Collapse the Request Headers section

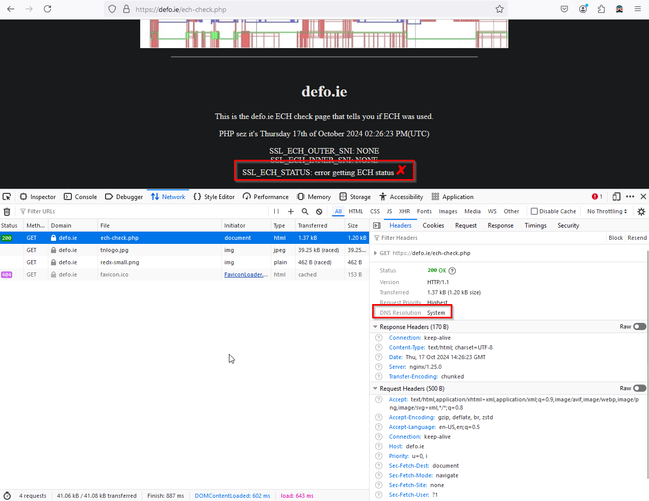[x=375, y=388]
